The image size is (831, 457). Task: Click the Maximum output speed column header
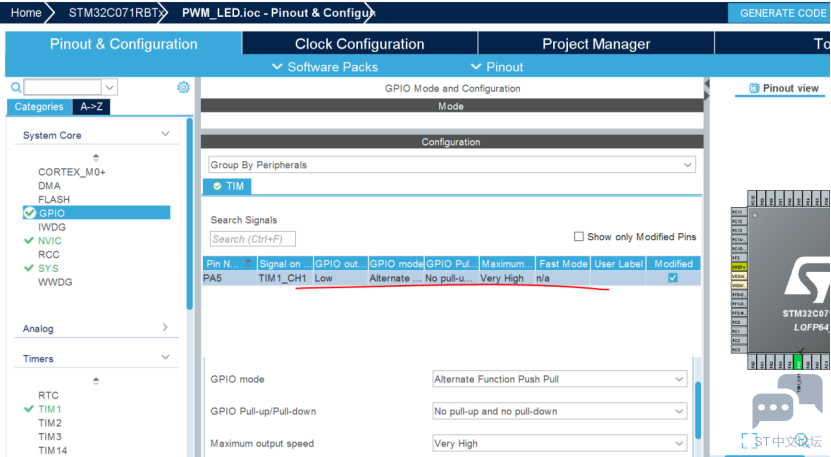[507, 263]
